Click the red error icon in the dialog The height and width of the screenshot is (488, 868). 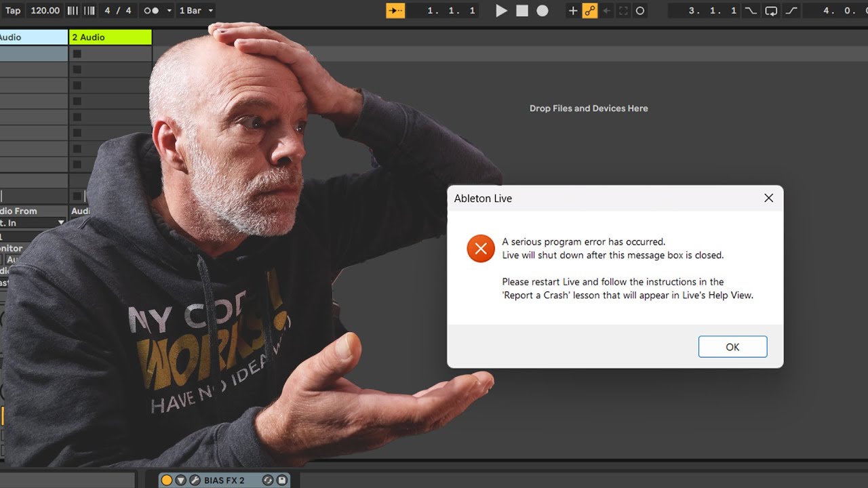click(481, 249)
